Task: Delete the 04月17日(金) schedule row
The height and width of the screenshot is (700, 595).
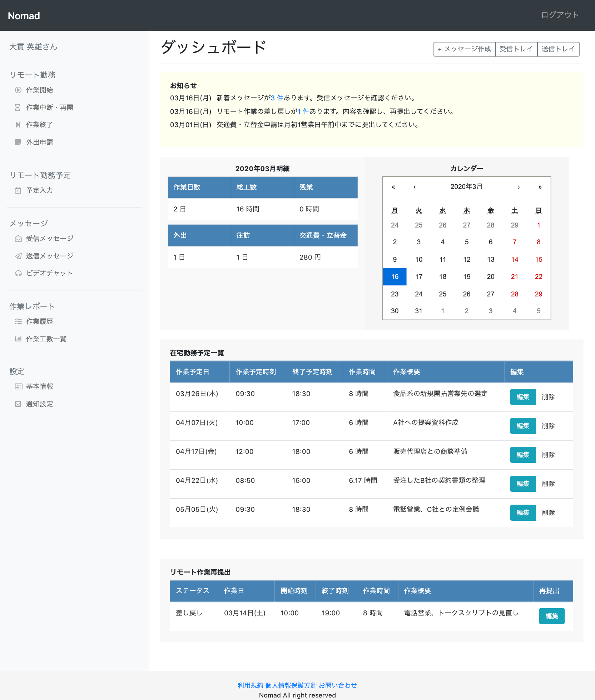Action: [548, 455]
